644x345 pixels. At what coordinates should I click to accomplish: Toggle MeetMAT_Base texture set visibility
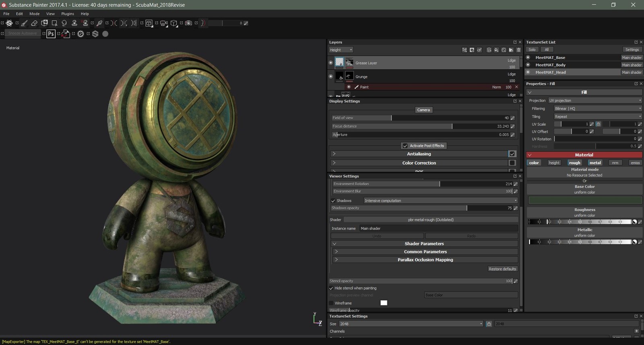click(x=528, y=57)
